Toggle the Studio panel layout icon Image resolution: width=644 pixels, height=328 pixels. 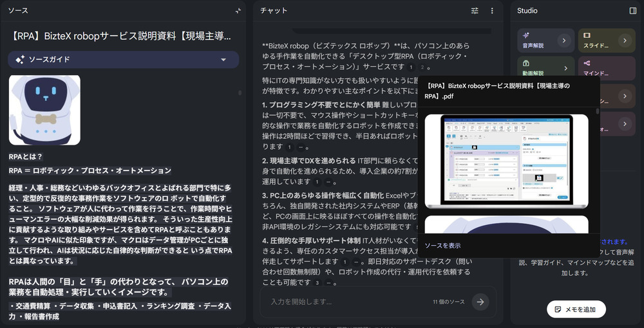[632, 11]
